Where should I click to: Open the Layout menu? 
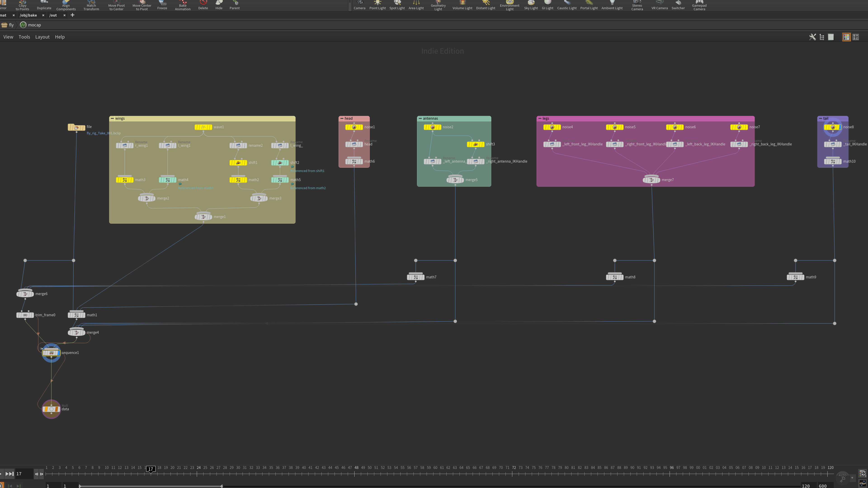(42, 37)
